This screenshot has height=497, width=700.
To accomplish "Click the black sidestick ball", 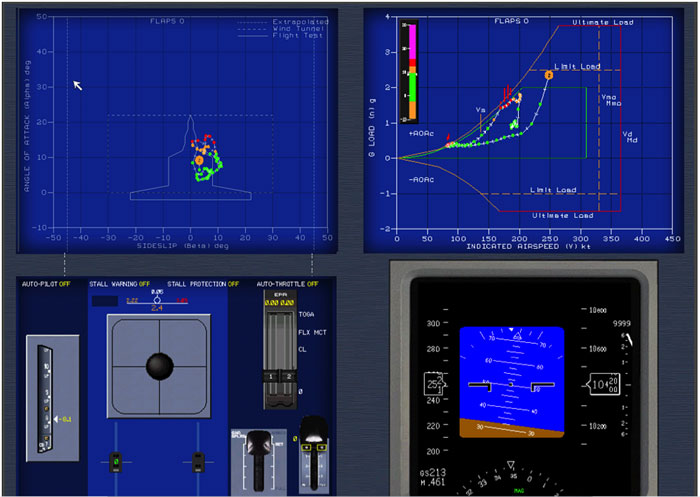I will (159, 366).
